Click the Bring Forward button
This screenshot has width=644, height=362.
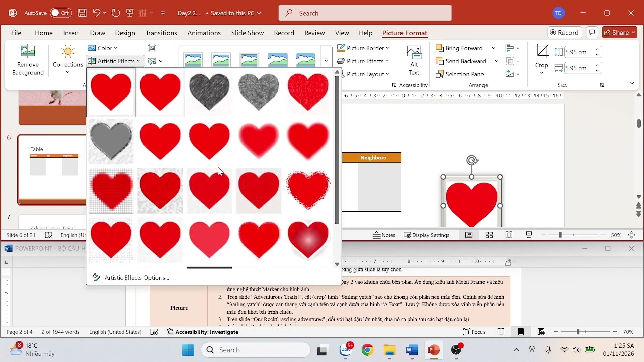459,48
